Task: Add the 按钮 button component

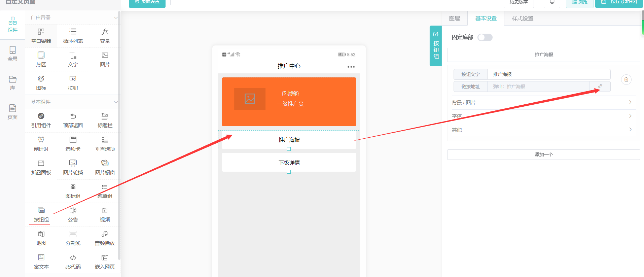Action: [73, 83]
